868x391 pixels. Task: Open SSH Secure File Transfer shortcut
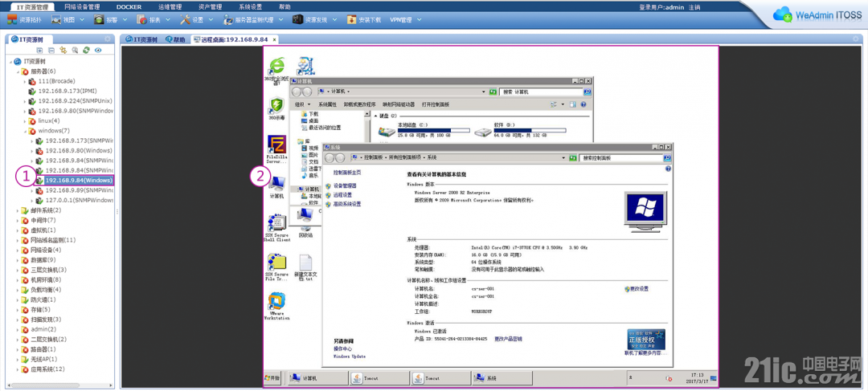pos(276,267)
